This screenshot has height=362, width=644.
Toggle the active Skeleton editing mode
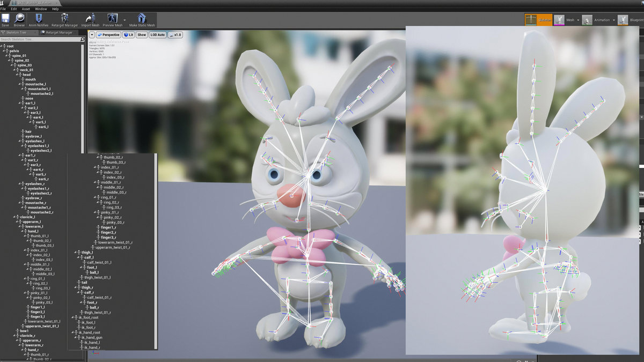pos(539,19)
